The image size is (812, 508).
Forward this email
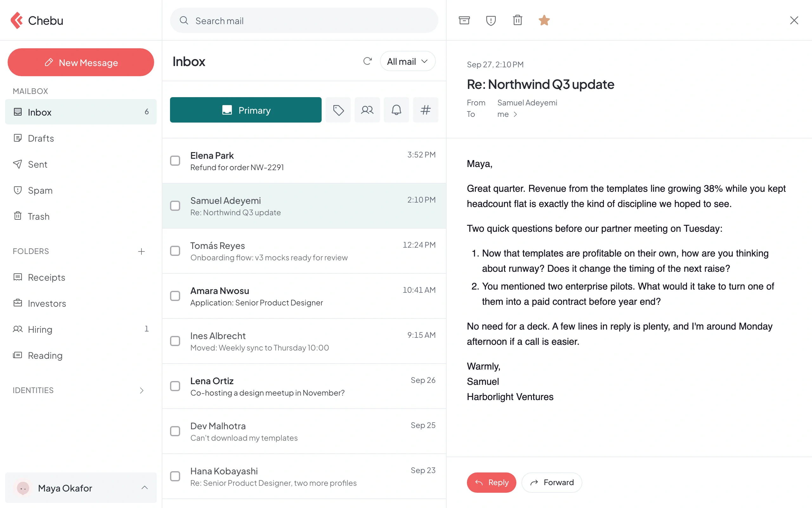coord(552,483)
